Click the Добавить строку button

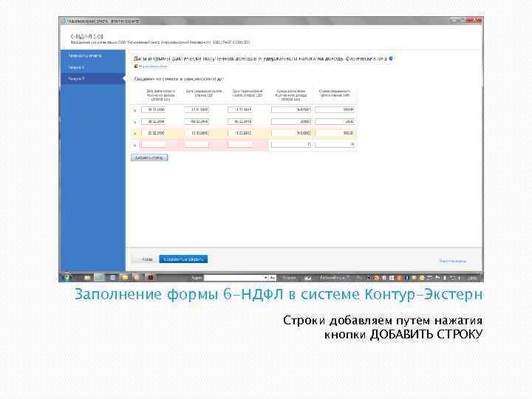coord(149,157)
